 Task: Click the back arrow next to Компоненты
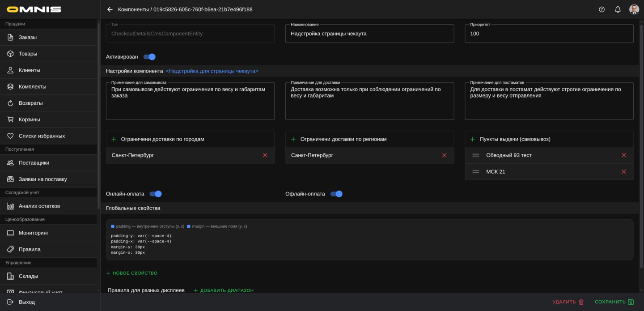point(110,9)
